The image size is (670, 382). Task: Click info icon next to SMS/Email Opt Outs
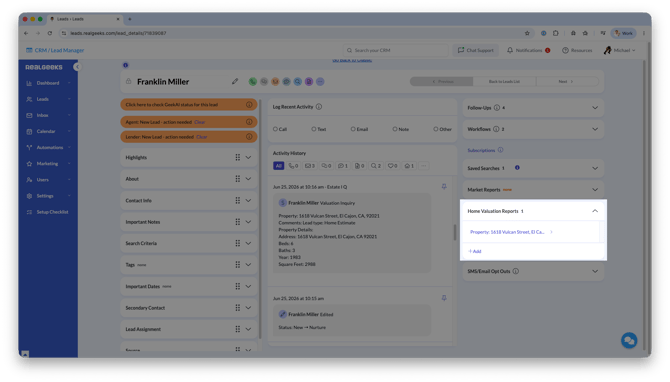516,271
